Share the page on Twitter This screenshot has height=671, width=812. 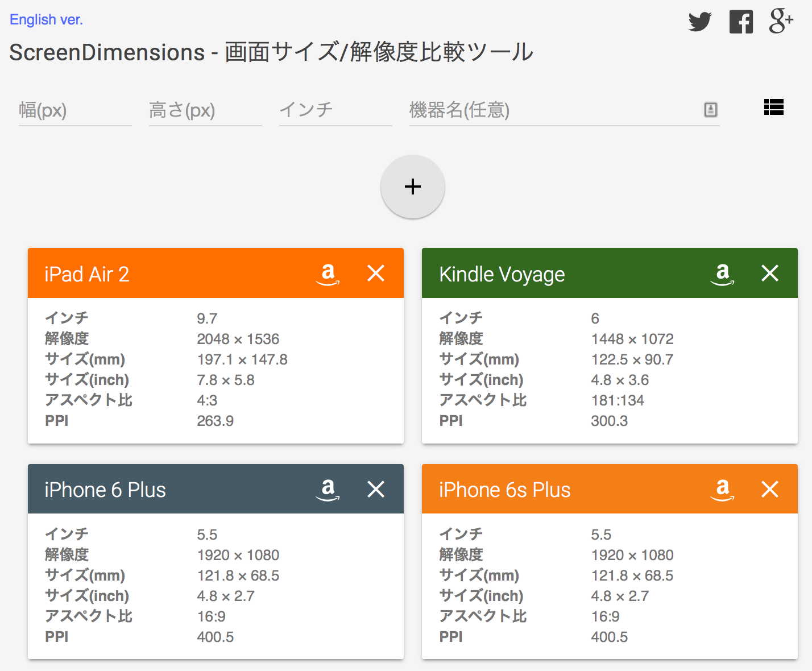click(699, 22)
